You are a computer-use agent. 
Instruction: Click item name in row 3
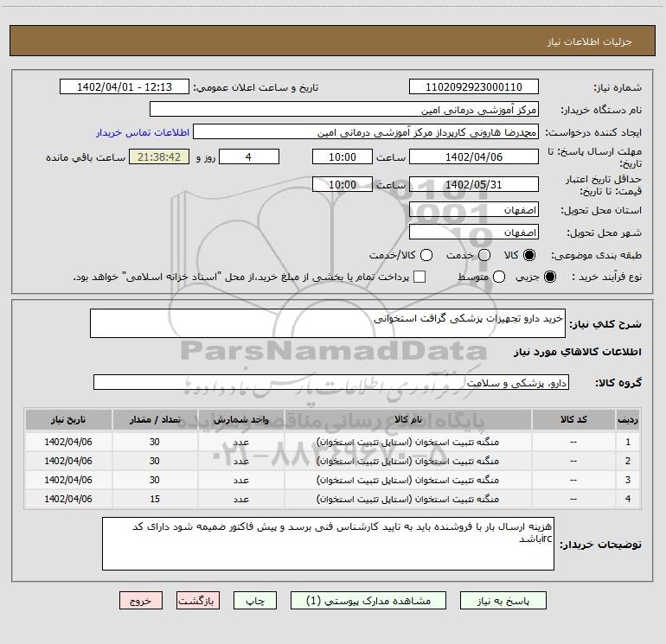click(x=407, y=480)
